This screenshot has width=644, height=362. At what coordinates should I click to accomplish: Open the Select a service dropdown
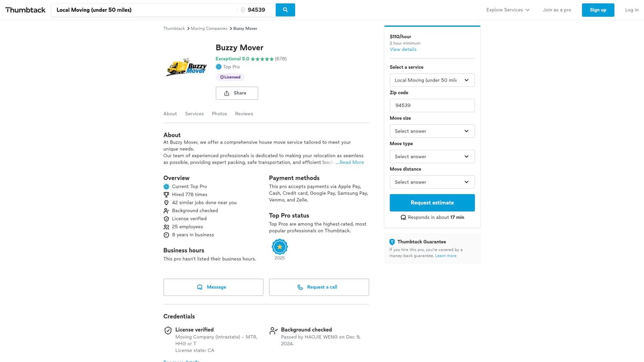click(x=432, y=80)
